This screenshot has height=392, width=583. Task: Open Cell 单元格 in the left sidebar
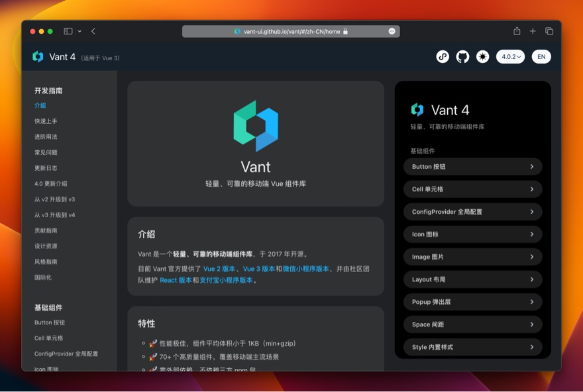[49, 338]
